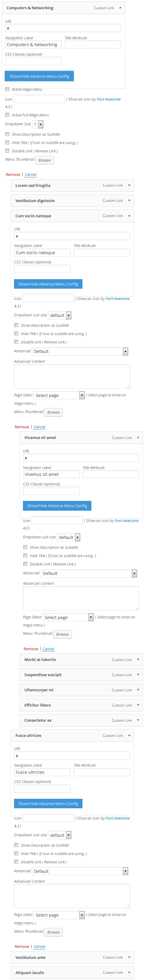This screenshot has width=145, height=980.
Task: Collapse the Vivamus sit amet item arrow
Action: 138,437
